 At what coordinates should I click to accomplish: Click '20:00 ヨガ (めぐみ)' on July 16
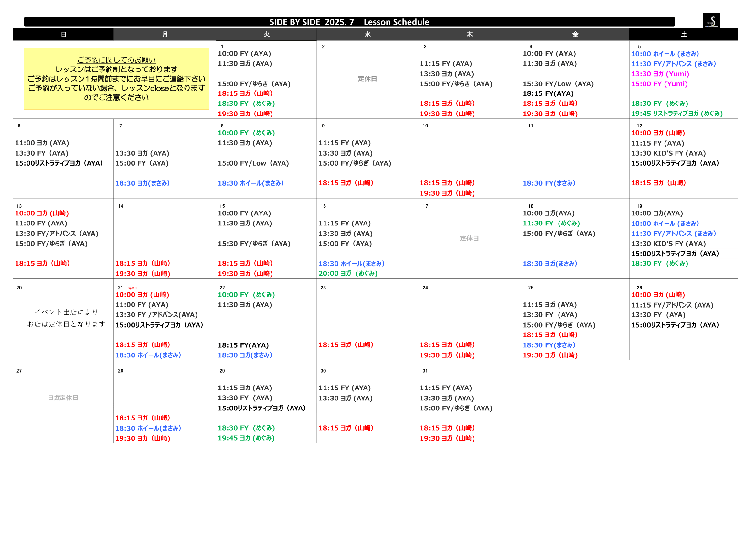pyautogui.click(x=348, y=273)
